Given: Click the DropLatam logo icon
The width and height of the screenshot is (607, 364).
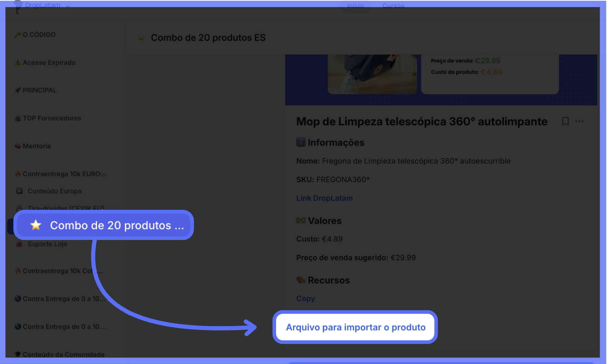Looking at the screenshot, I should pos(18,6).
